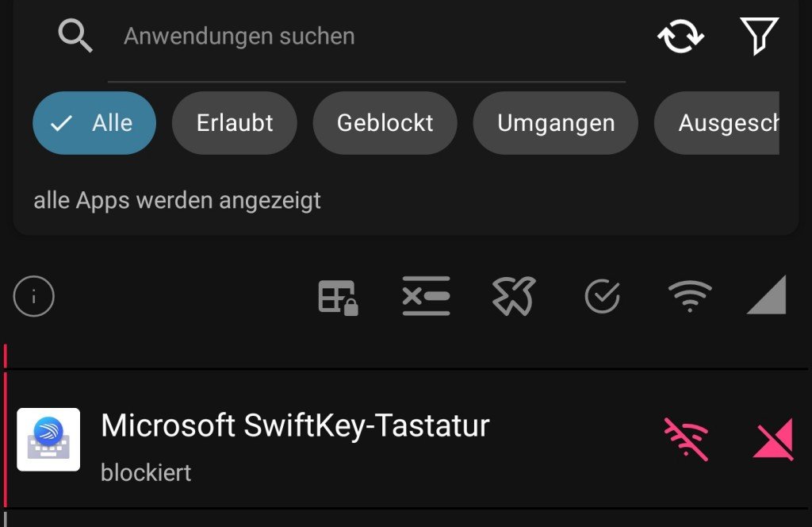Toggle mobile data blocking for SwiftKey
812x527 pixels.
(x=773, y=439)
